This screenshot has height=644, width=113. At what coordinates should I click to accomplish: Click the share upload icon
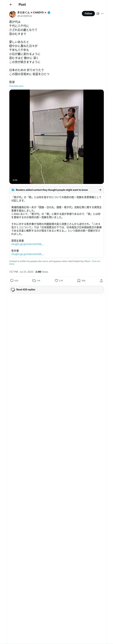pos(101,281)
